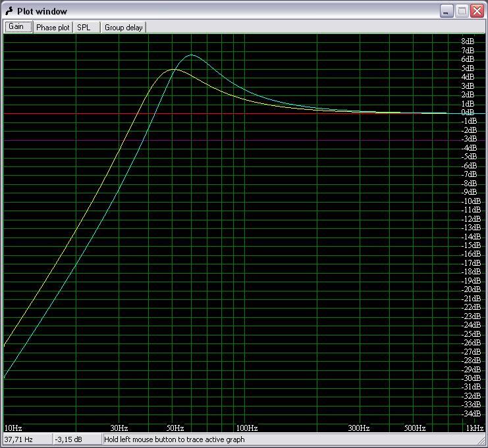Click the peak of the yellow curve
Viewport: 488px width, 448px height.
(172, 69)
